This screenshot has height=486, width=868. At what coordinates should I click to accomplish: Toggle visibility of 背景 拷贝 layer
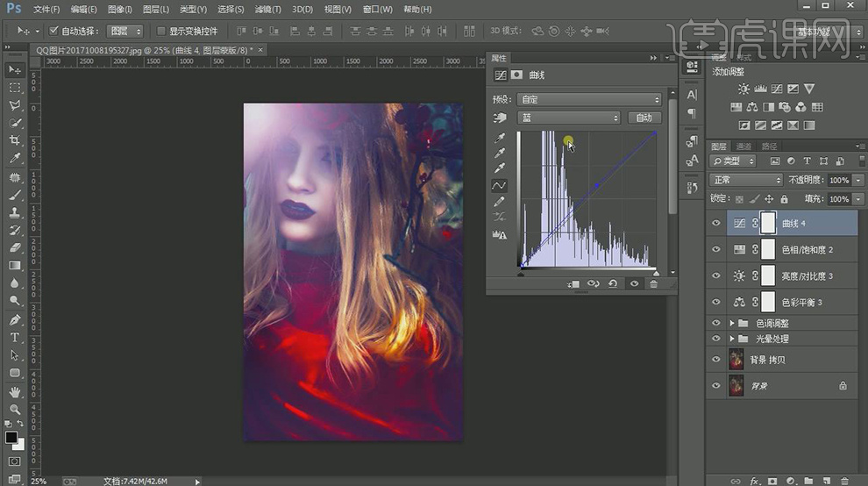716,359
